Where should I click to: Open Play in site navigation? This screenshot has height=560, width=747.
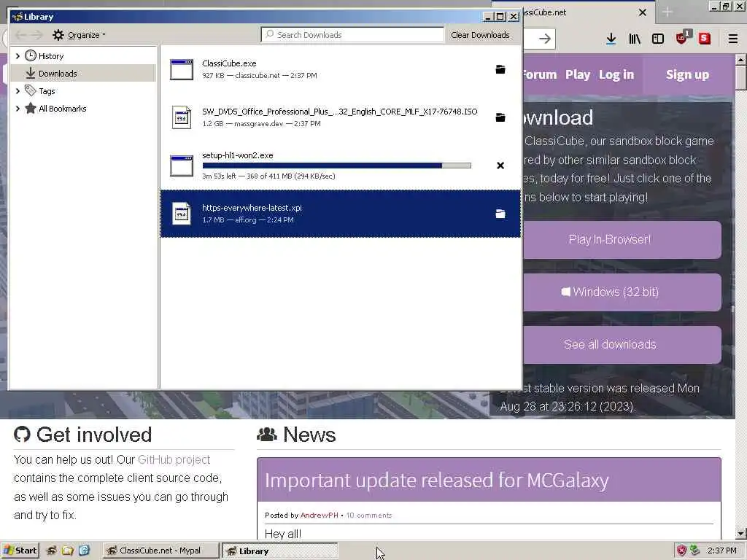click(578, 75)
